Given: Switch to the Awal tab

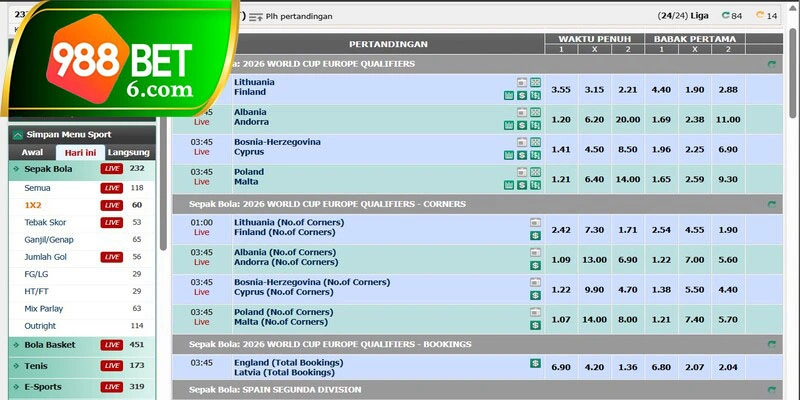Looking at the screenshot, I should pos(32,153).
